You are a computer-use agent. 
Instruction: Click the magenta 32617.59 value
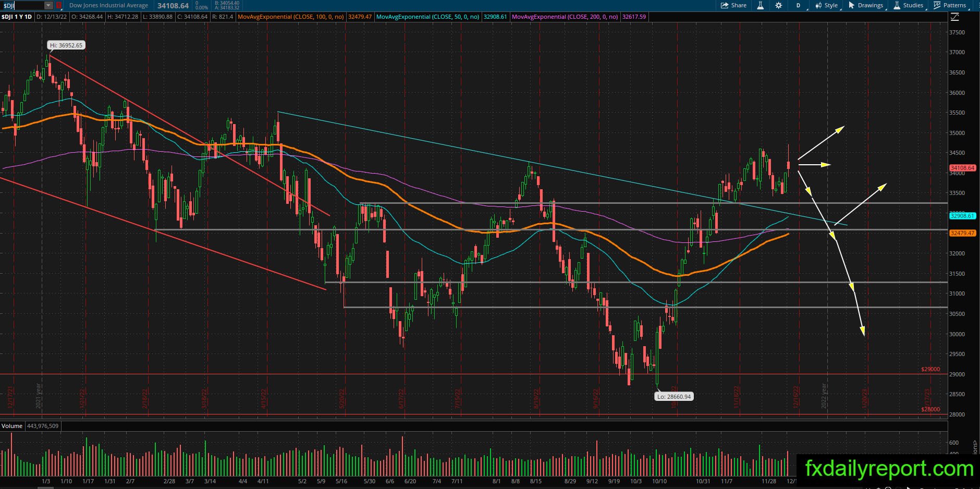[634, 17]
